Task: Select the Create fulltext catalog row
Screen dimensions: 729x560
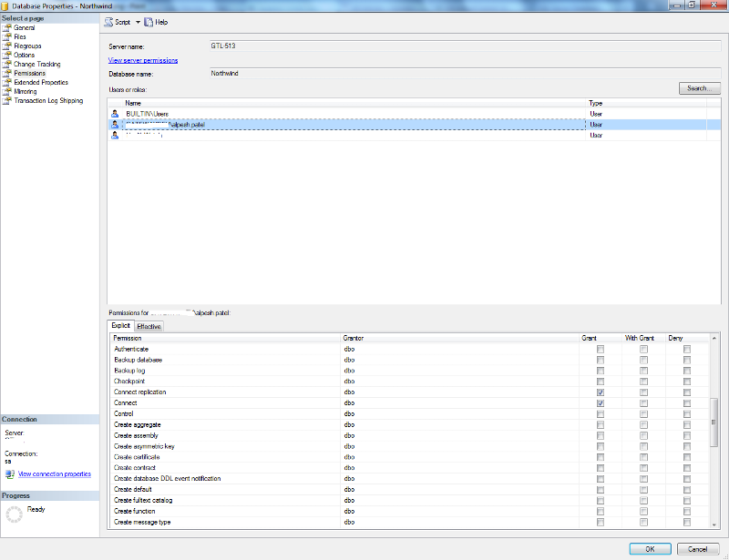Action: (409, 501)
